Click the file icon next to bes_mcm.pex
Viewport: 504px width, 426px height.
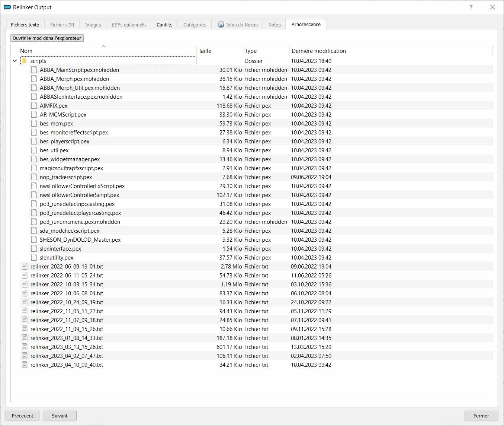[34, 123]
